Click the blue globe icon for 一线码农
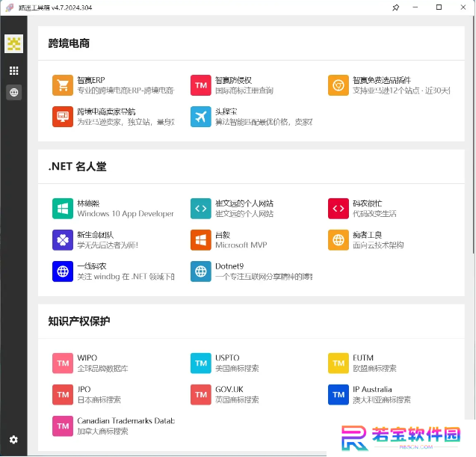Viewport: 476px width, 457px height. coord(63,272)
